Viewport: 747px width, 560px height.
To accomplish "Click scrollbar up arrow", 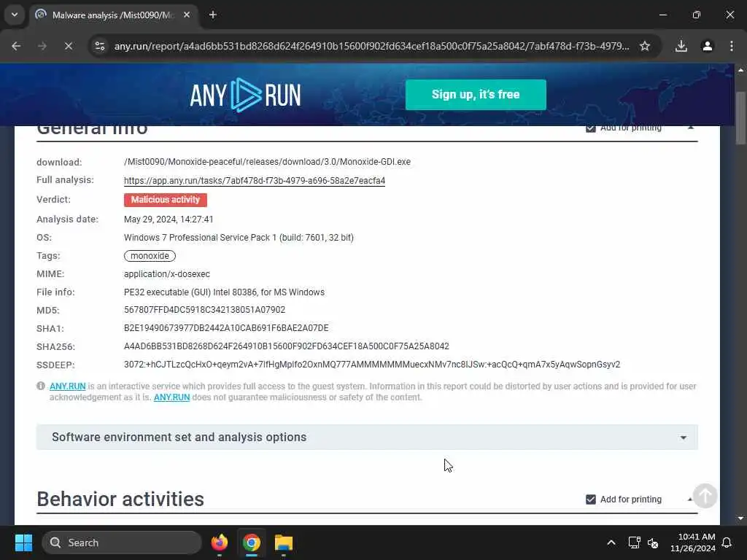I will click(740, 70).
